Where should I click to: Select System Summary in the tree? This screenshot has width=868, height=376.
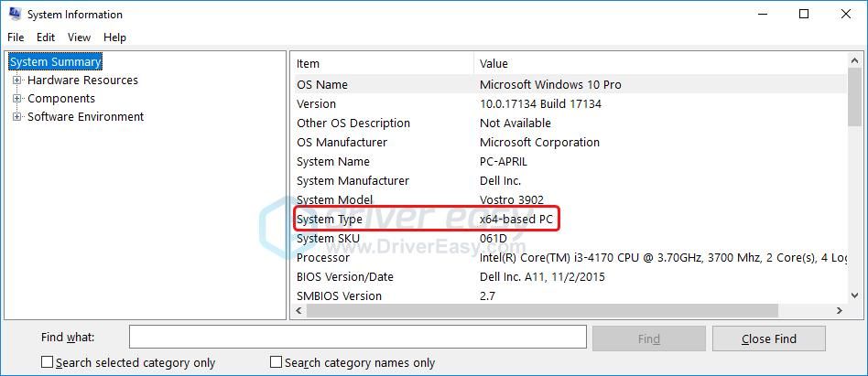[x=55, y=62]
